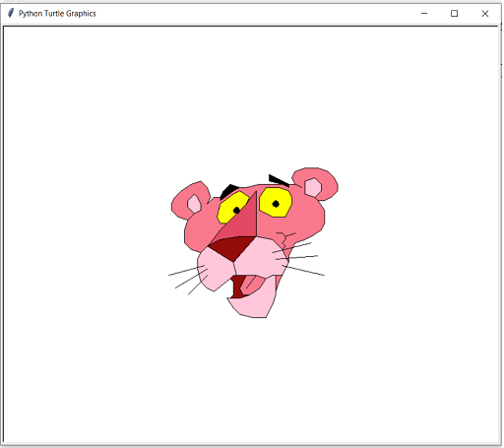The image size is (504, 448).
Task: Click the dark red nose tip
Action: [231, 247]
